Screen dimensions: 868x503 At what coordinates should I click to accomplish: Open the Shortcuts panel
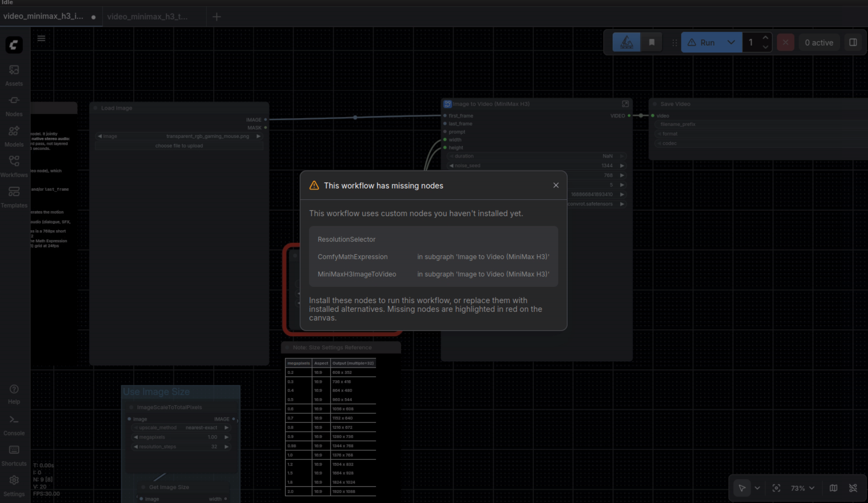pos(14,456)
